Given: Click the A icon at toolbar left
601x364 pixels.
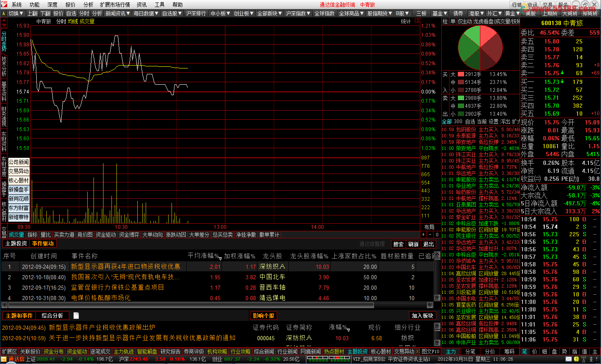Looking at the screenshot, I should 4,13.
